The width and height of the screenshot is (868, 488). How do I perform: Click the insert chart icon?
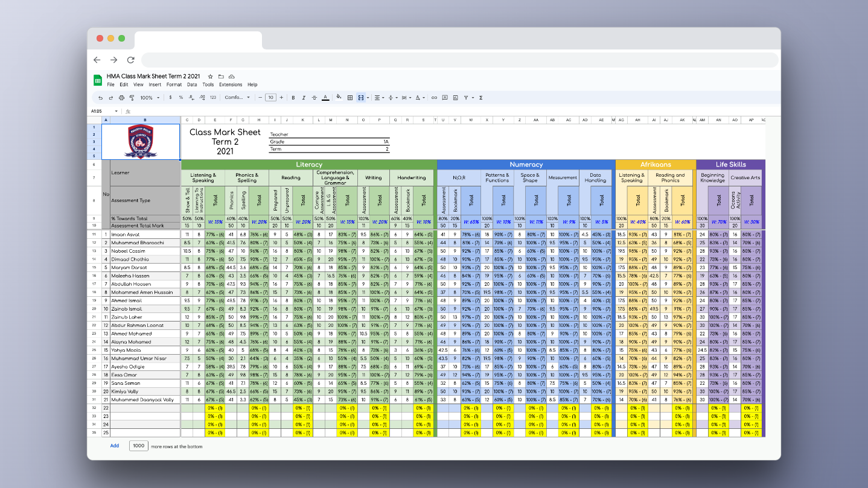coord(455,98)
